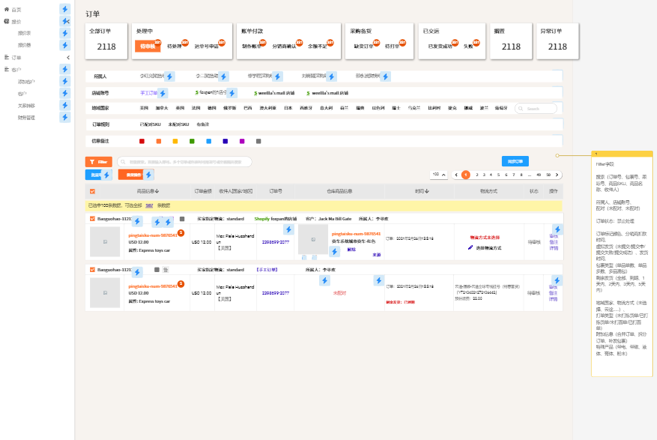Collapse the 订单 section in the sidebar
This screenshot has height=440, width=657.
(65, 58)
